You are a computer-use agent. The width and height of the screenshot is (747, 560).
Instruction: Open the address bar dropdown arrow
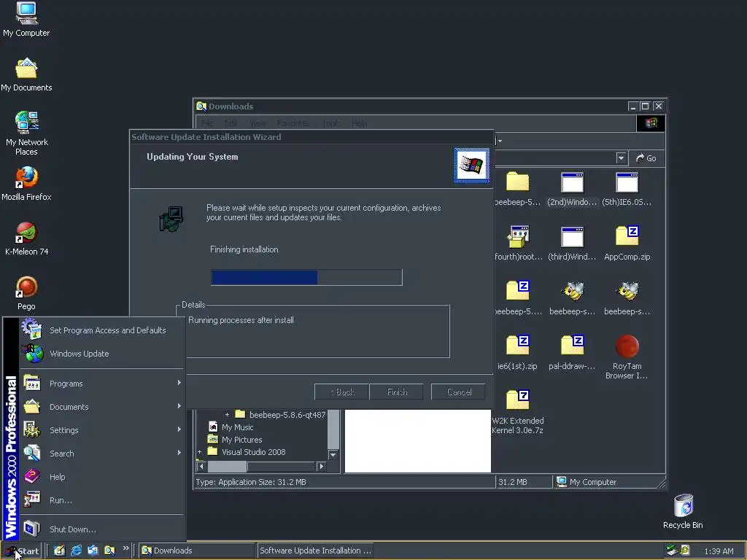point(621,158)
